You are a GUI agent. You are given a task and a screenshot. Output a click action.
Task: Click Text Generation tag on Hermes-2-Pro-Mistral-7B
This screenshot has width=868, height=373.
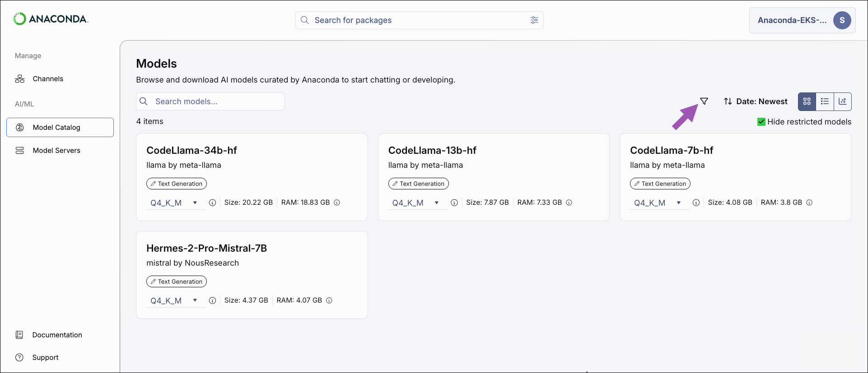coord(177,281)
